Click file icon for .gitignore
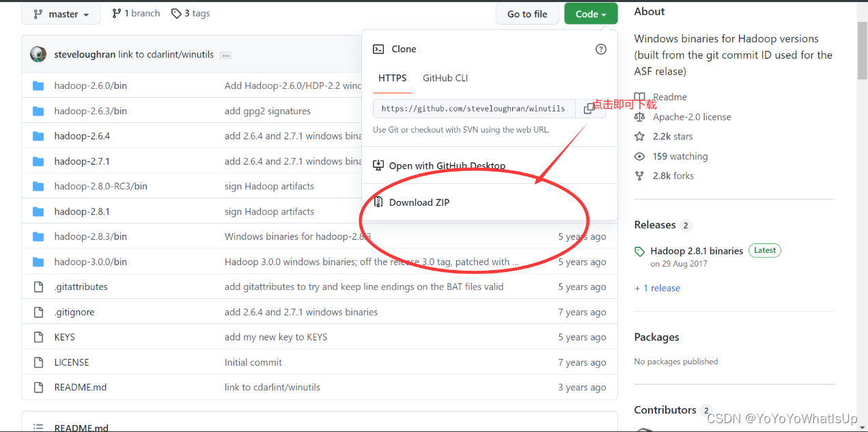The image size is (868, 432). pyautogui.click(x=38, y=312)
